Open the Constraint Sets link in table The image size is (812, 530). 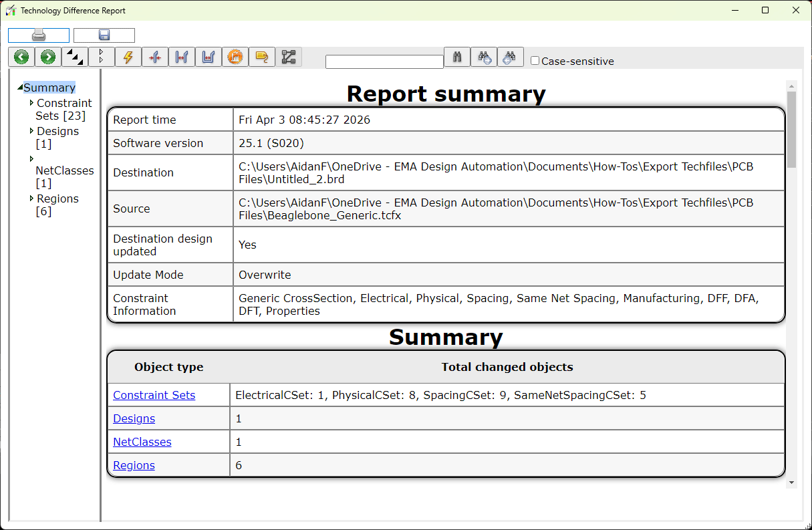point(154,395)
